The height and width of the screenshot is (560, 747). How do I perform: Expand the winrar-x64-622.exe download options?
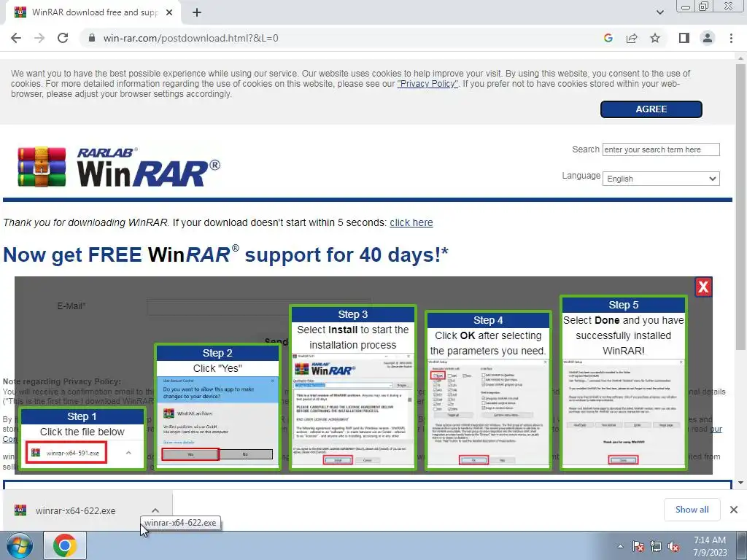point(155,510)
